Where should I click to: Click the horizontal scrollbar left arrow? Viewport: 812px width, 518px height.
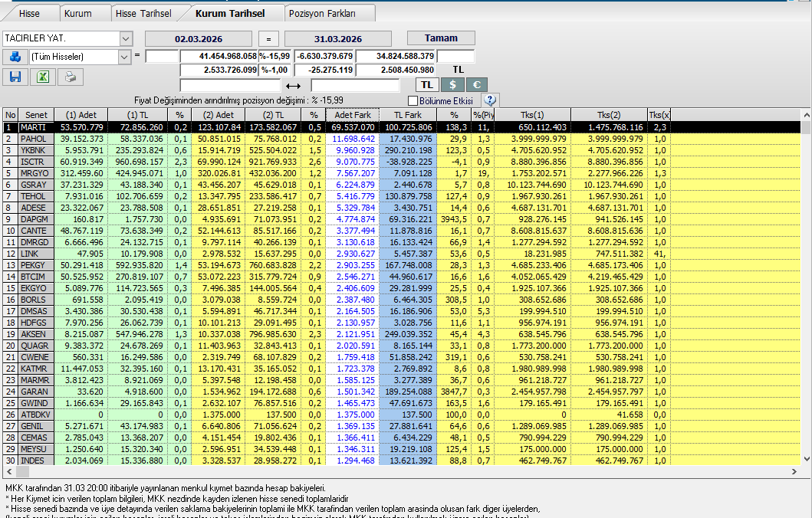(8, 471)
